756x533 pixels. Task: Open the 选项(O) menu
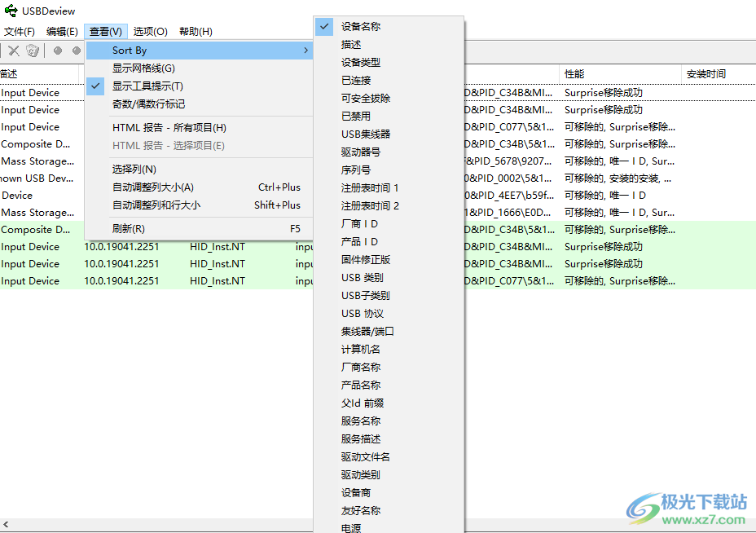(x=150, y=32)
